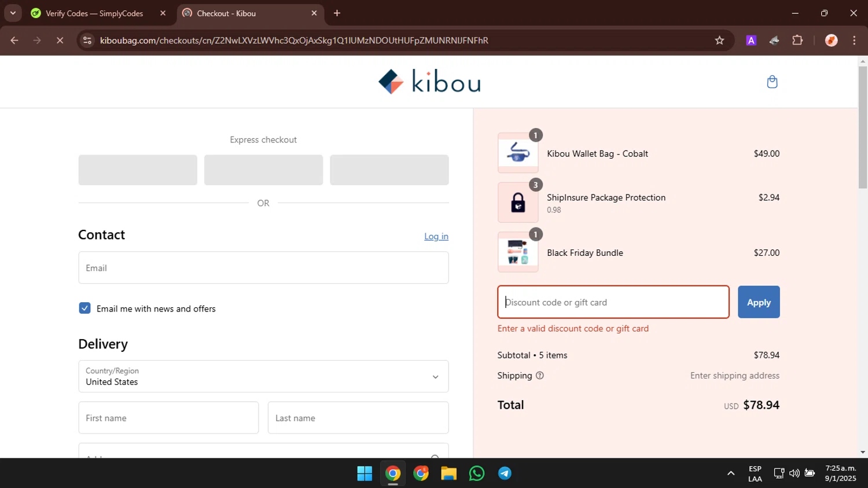Click the browser address bar URL
This screenshot has width=868, height=488.
[294, 41]
